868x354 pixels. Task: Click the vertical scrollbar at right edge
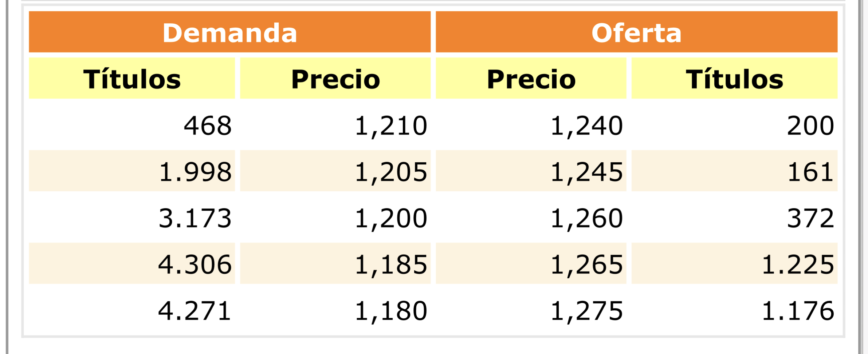pyautogui.click(x=860, y=177)
